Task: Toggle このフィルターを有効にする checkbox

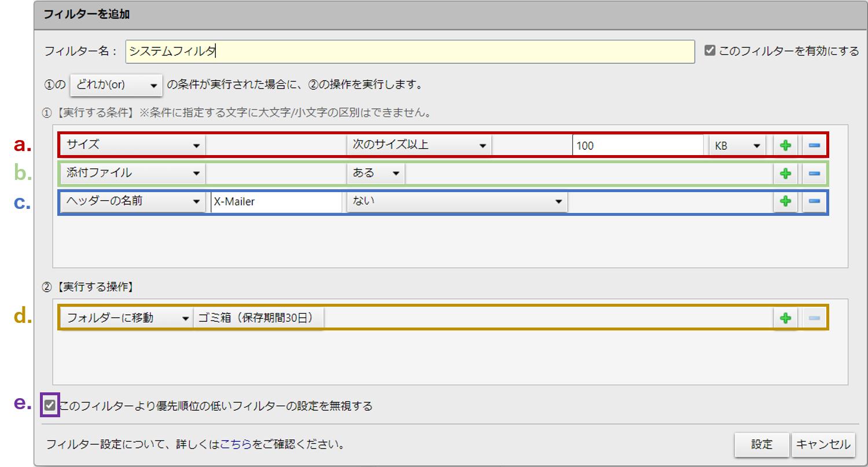Action: tap(710, 51)
